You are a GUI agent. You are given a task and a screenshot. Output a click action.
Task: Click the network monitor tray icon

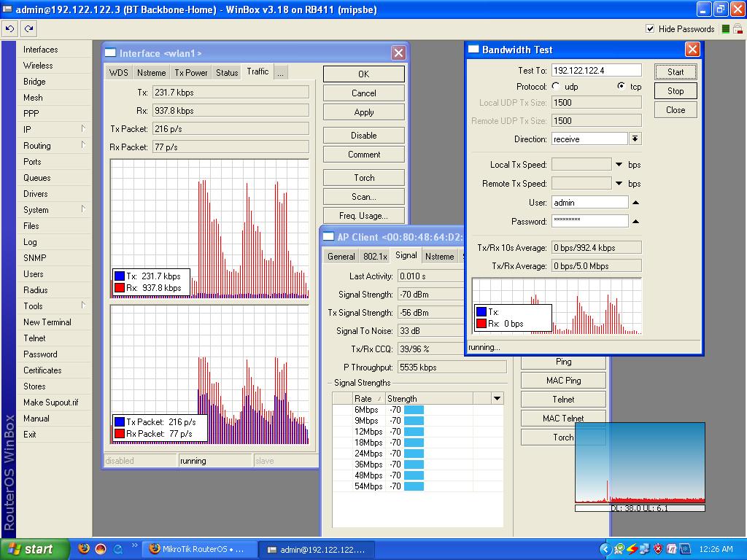[x=645, y=549]
